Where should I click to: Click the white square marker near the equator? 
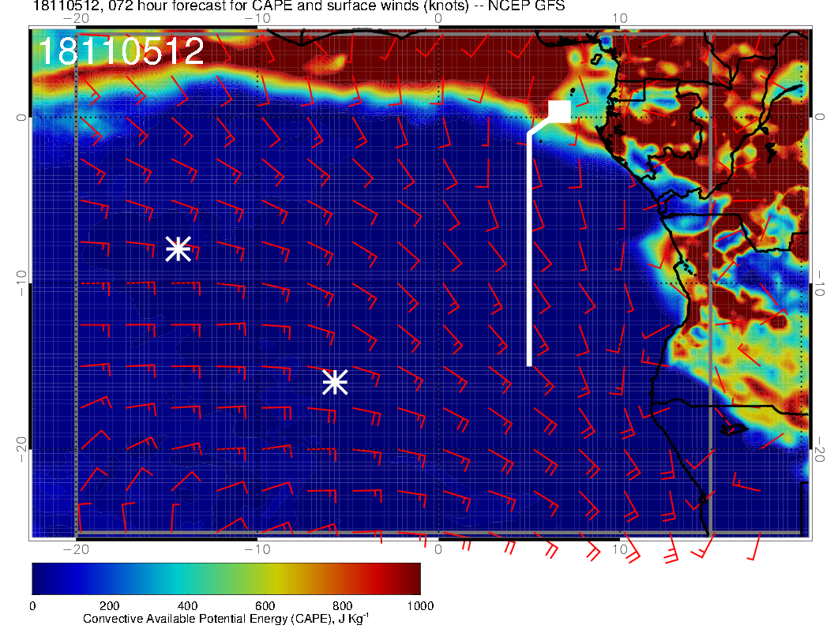(x=559, y=111)
